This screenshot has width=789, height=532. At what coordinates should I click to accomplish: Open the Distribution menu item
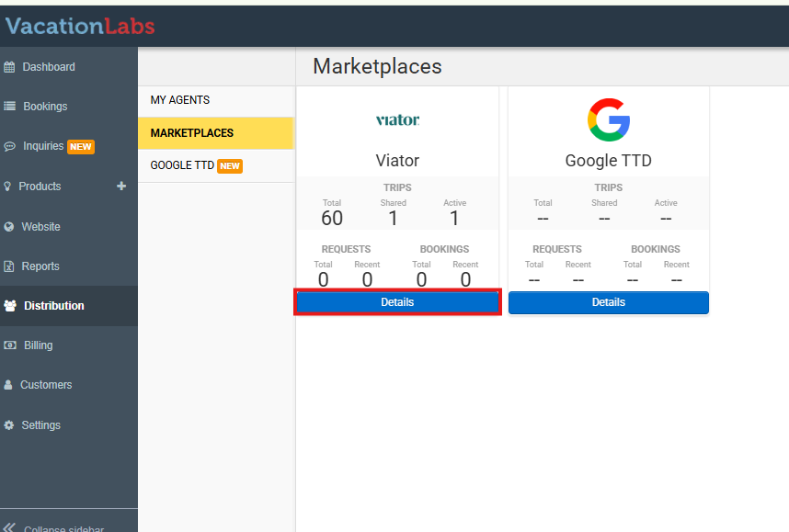53,306
